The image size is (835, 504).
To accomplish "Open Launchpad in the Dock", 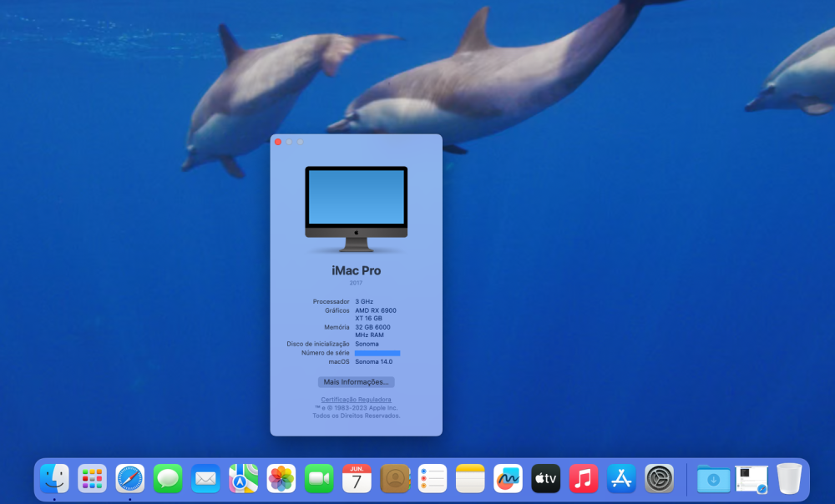I will 92,478.
